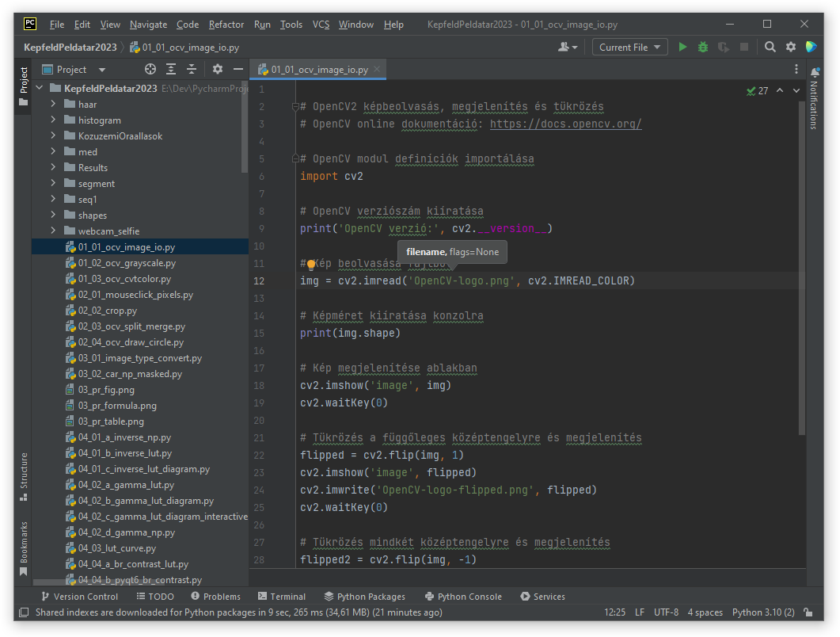Click the intention lightbulb in the editor

pos(311,264)
